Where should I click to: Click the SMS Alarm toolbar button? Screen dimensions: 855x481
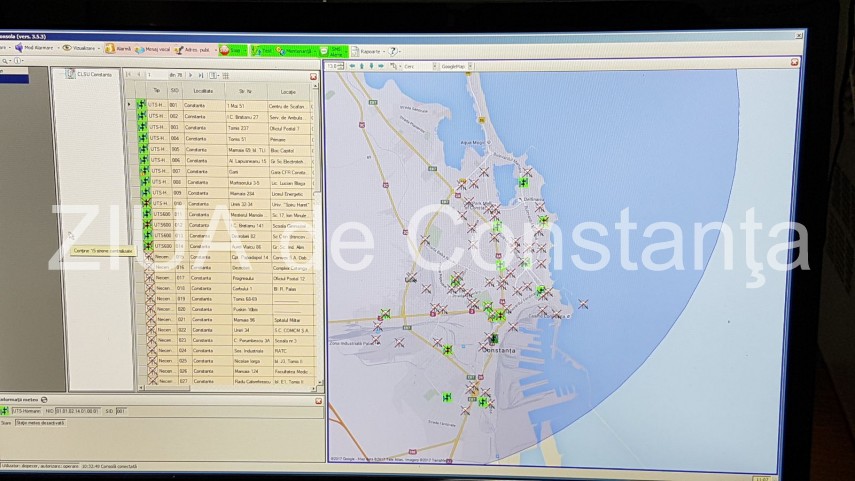[x=337, y=49]
